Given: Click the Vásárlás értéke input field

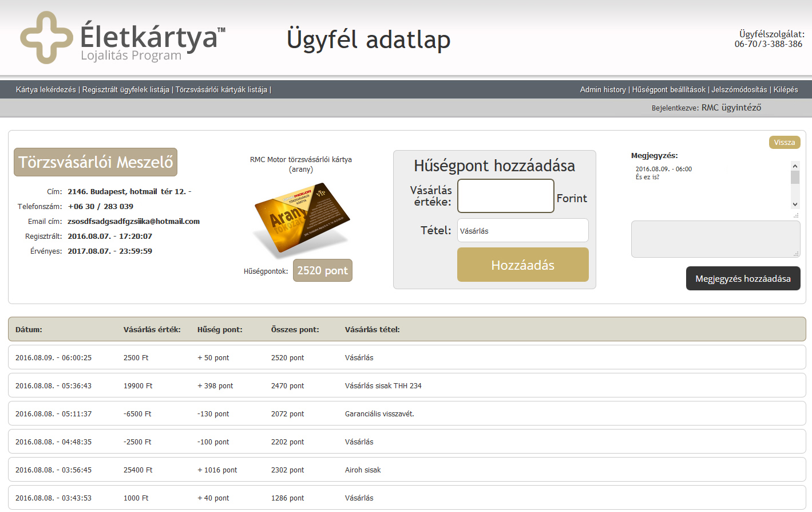Looking at the screenshot, I should click(505, 196).
